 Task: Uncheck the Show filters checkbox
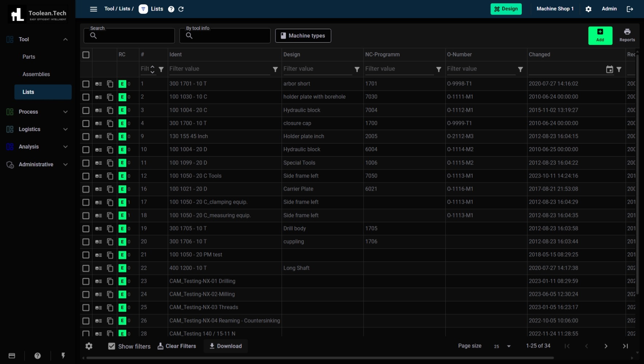pyautogui.click(x=112, y=346)
